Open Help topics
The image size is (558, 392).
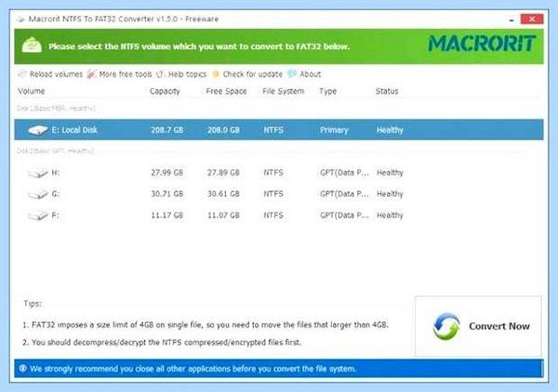181,74
